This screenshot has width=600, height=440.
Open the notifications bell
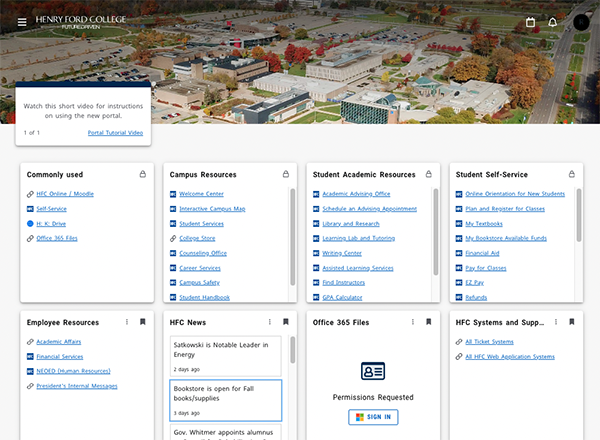(553, 22)
